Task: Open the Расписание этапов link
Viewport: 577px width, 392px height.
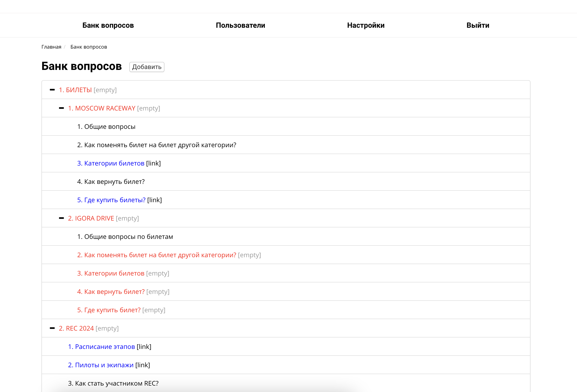Action: pos(102,347)
